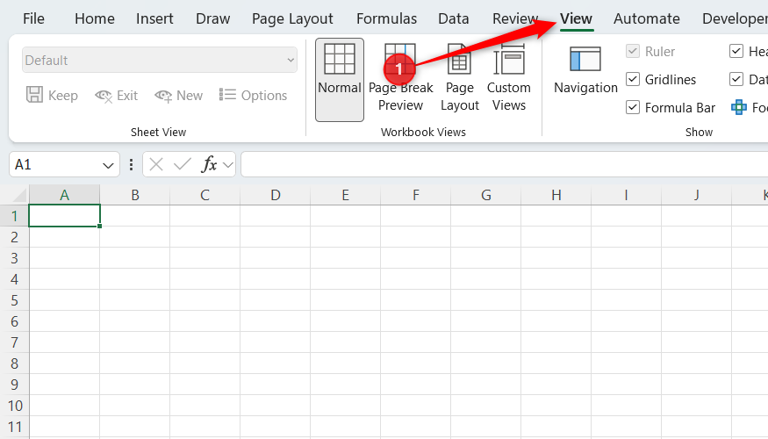Select column C header
This screenshot has height=439, width=768.
click(x=205, y=195)
